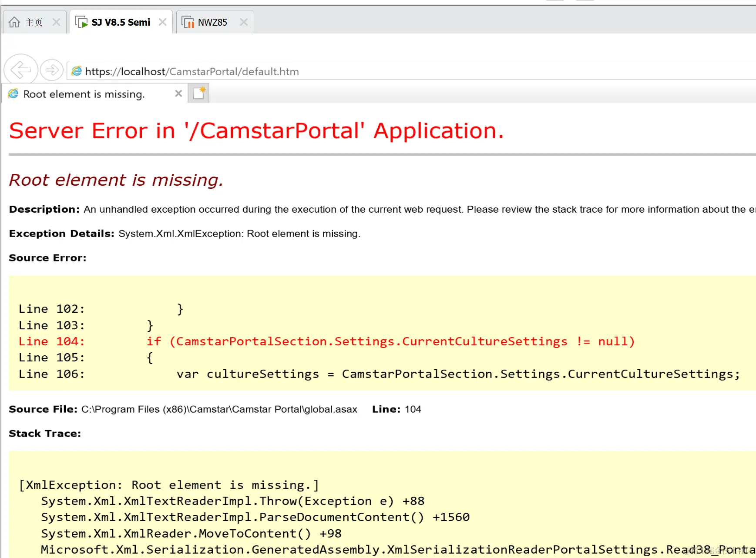Click XmlSerializationReaderPortalSettings stack line

point(398,550)
